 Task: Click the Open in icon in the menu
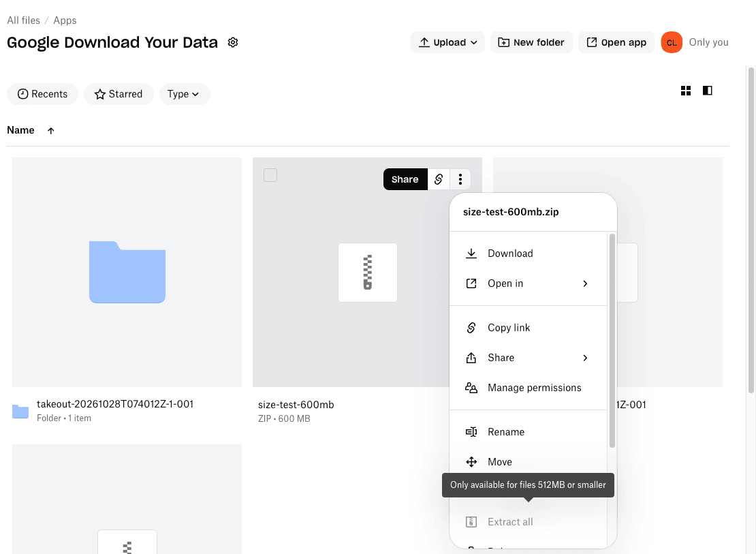coord(471,283)
